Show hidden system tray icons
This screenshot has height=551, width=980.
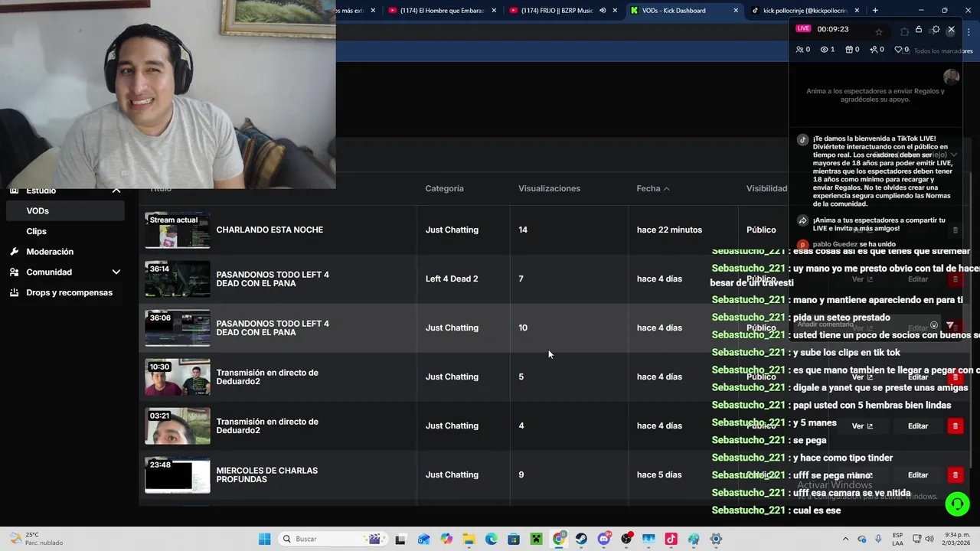[845, 539]
